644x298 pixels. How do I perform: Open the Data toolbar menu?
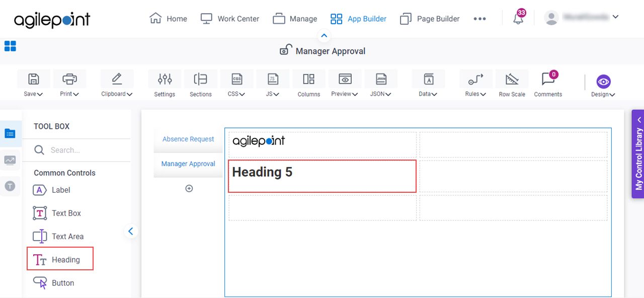(x=428, y=84)
